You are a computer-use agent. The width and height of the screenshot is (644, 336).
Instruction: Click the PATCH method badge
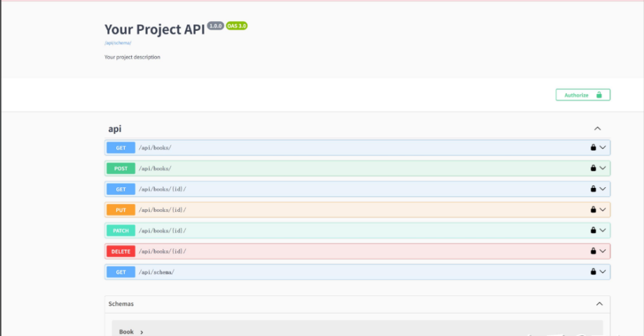pyautogui.click(x=121, y=230)
